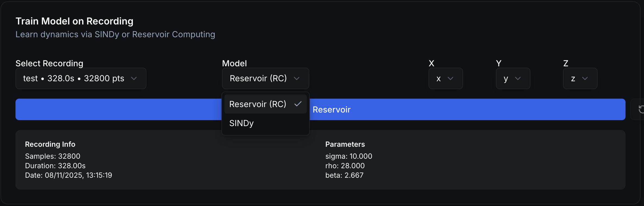Click the Train Model on Recording heading
This screenshot has width=644, height=206.
74,21
